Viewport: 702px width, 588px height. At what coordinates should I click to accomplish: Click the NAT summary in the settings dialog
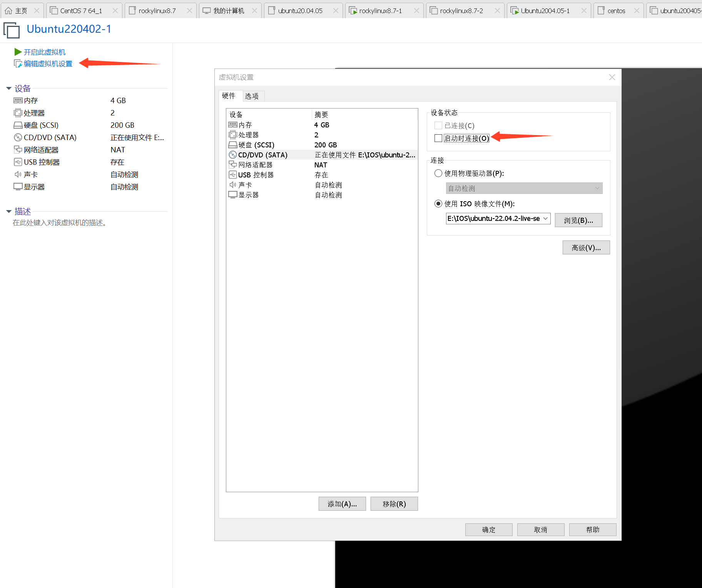coord(321,165)
